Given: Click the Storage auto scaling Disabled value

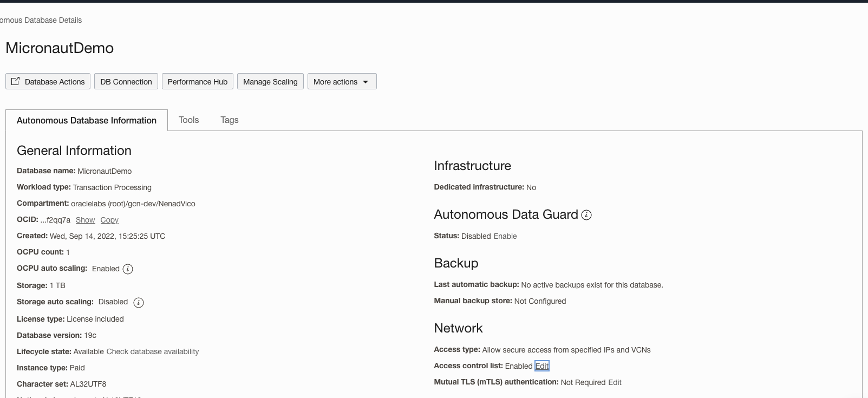Looking at the screenshot, I should pos(113,302).
